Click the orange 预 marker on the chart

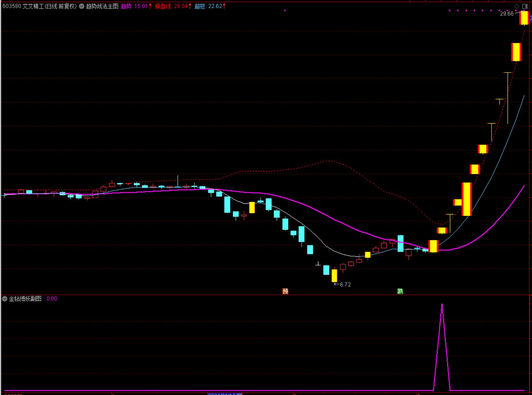285,291
